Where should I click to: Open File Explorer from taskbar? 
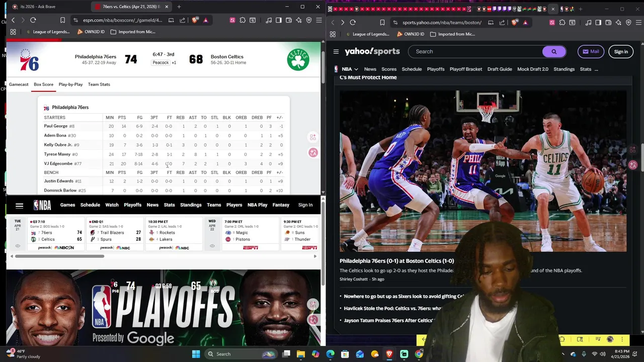301,354
